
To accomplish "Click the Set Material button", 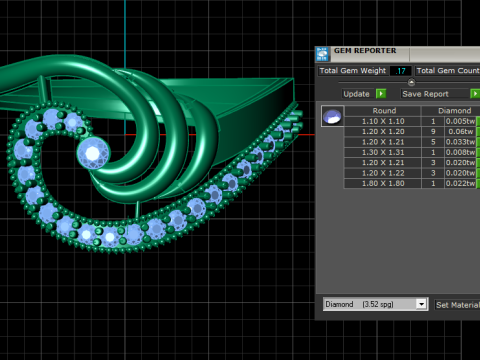I will [x=457, y=305].
